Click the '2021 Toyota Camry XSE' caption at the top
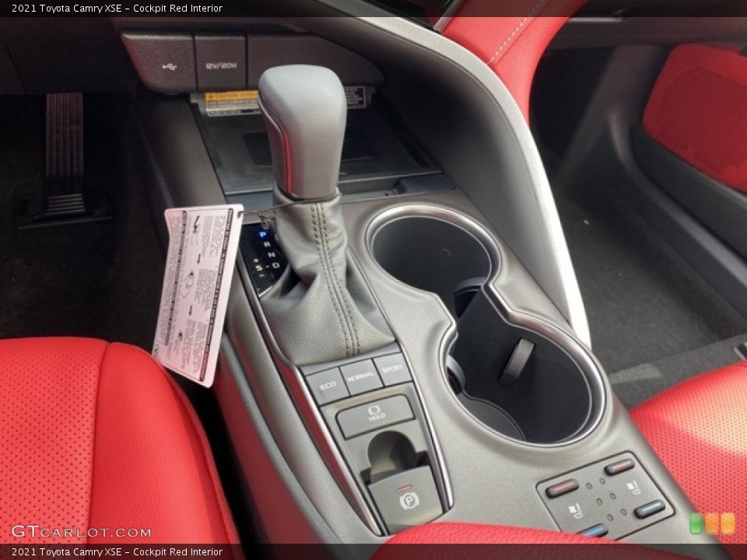Viewport: 747px width, 560px height. pyautogui.click(x=67, y=8)
